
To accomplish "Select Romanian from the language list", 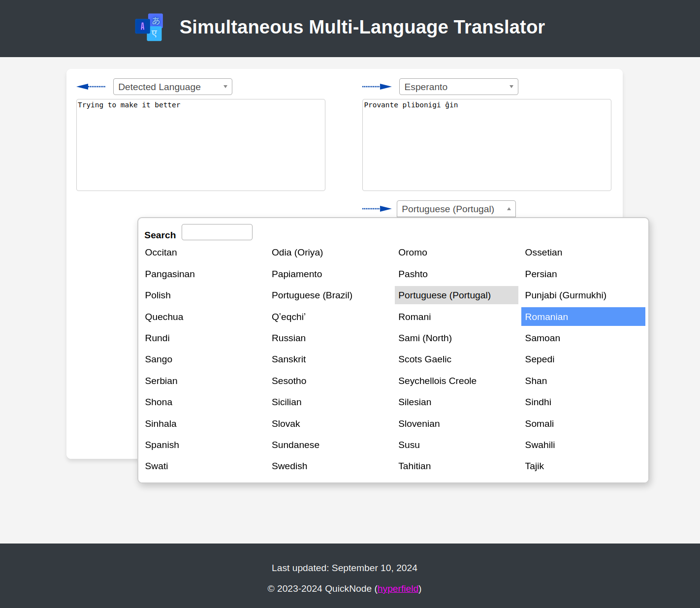I will tap(546, 317).
